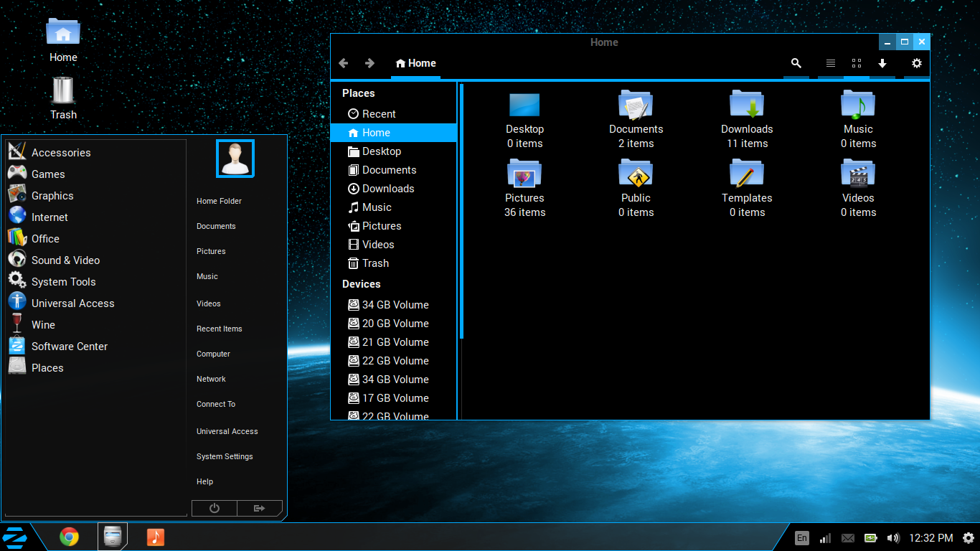Open the volume speaker icon in tray

point(893,538)
